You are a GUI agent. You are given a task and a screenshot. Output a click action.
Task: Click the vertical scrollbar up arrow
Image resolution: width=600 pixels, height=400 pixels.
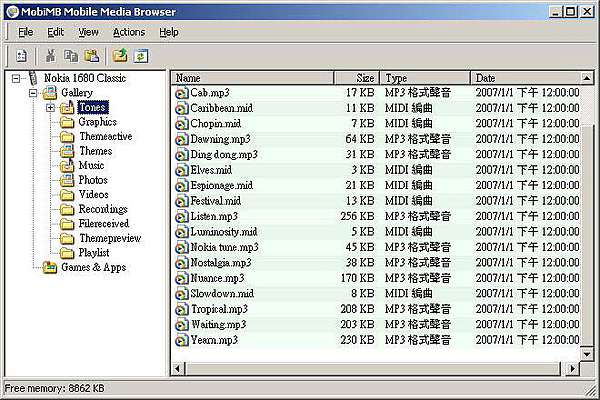[587, 78]
